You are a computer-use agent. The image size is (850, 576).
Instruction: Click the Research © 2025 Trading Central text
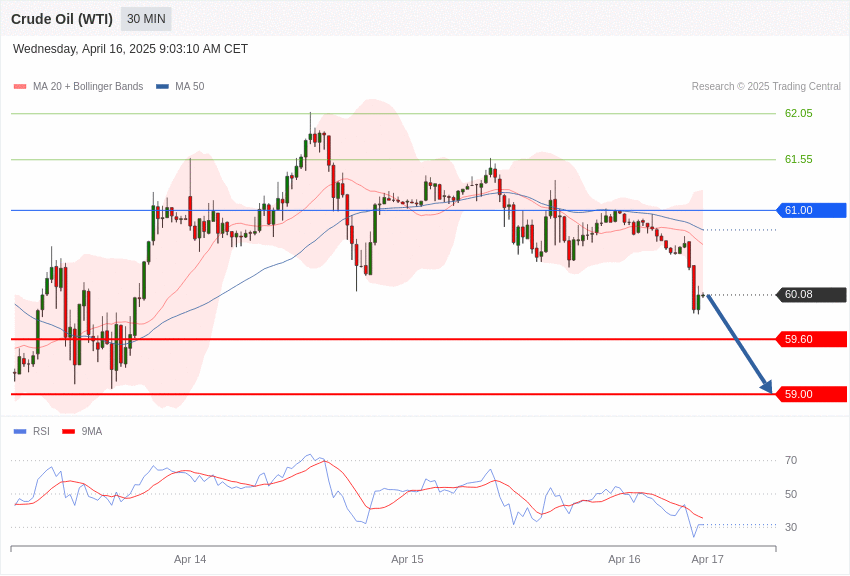click(x=765, y=87)
